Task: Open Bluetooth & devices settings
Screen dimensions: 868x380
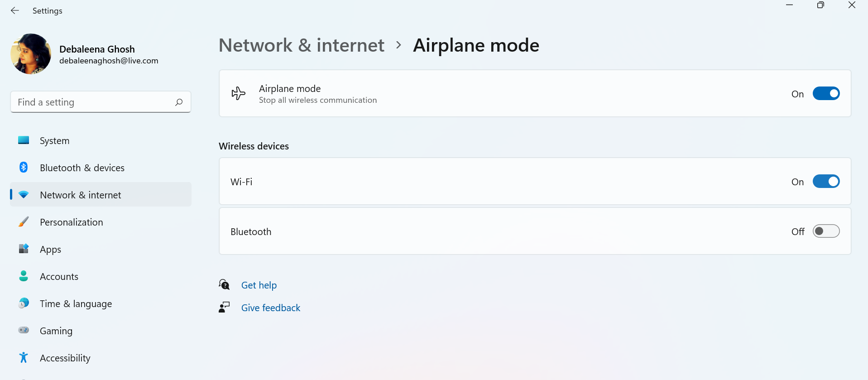Action: pos(101,168)
